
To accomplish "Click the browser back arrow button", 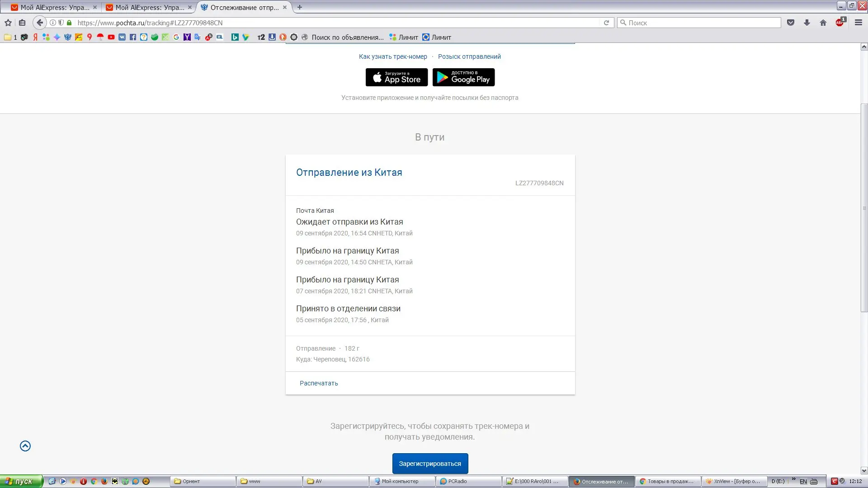I will click(x=40, y=23).
